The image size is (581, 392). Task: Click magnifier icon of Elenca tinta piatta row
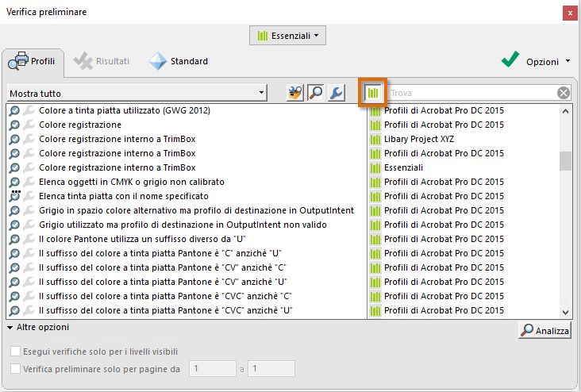coord(13,196)
